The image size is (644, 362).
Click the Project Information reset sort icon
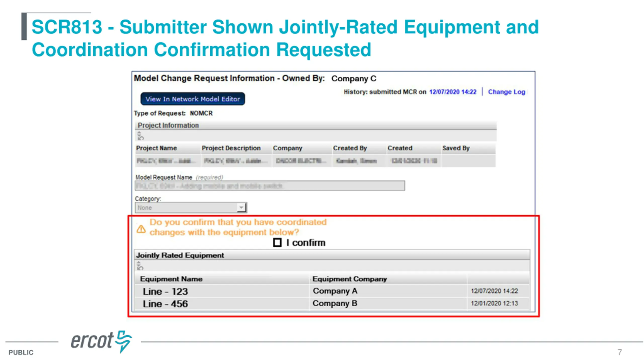click(x=140, y=136)
